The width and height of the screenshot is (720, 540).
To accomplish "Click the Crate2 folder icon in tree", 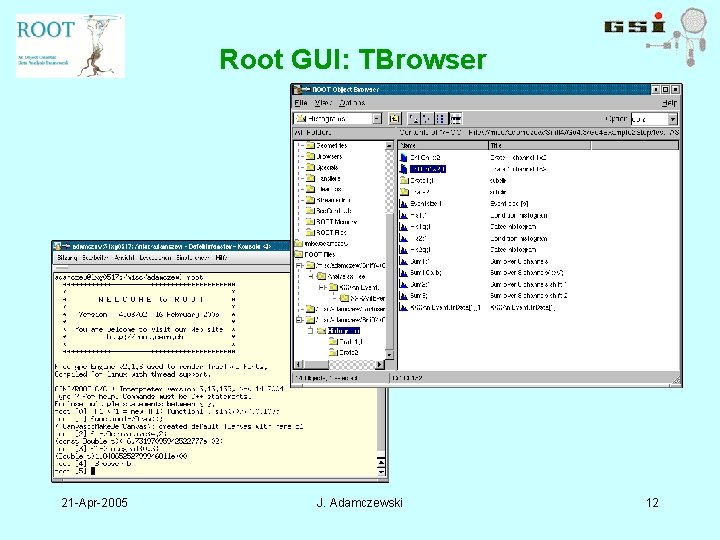I will click(x=333, y=353).
